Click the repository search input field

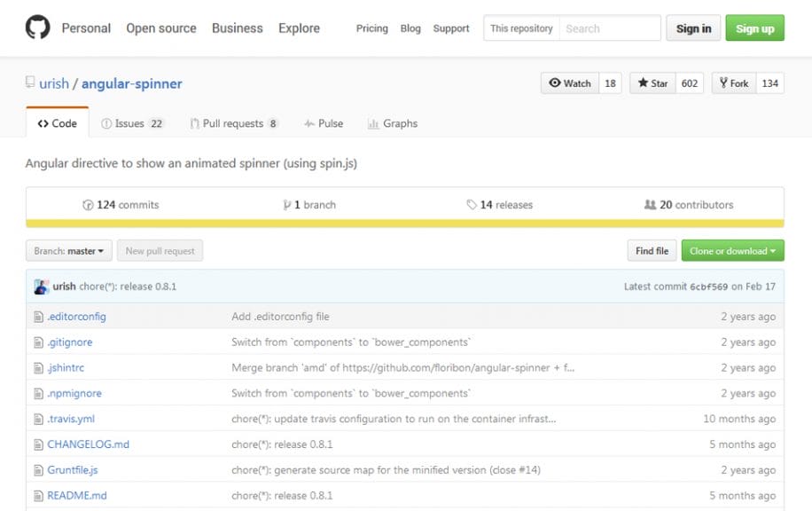610,28
